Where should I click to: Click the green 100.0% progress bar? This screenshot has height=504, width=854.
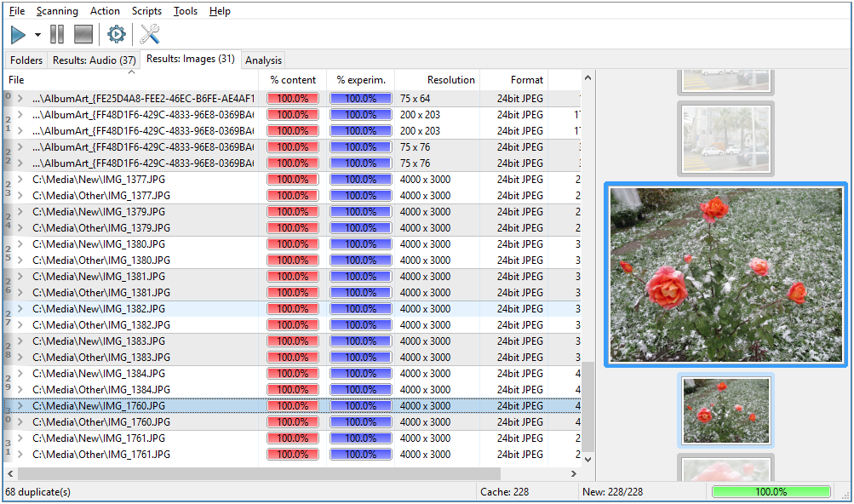(771, 492)
